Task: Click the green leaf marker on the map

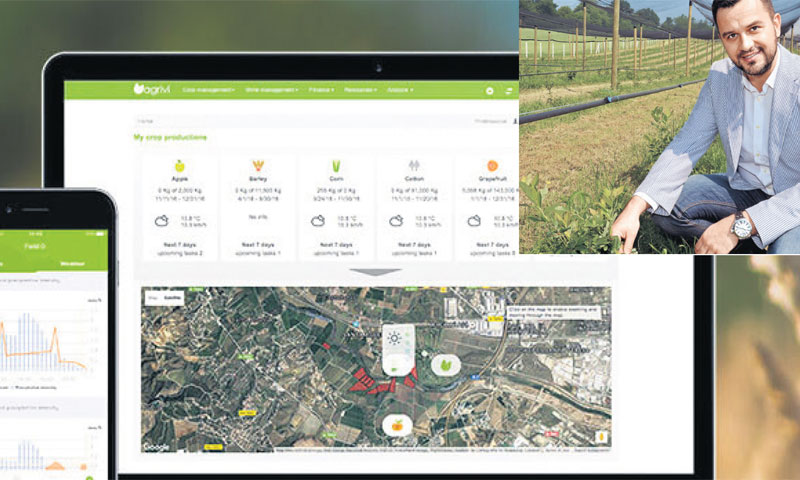Action: (445, 366)
